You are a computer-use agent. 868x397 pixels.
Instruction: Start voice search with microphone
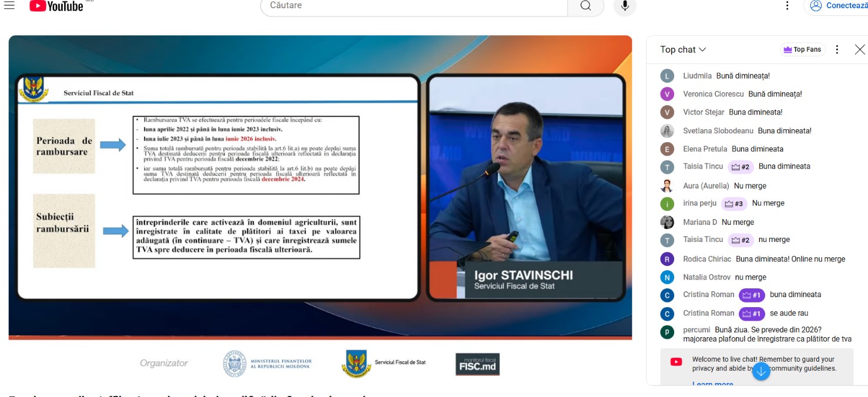pyautogui.click(x=625, y=6)
